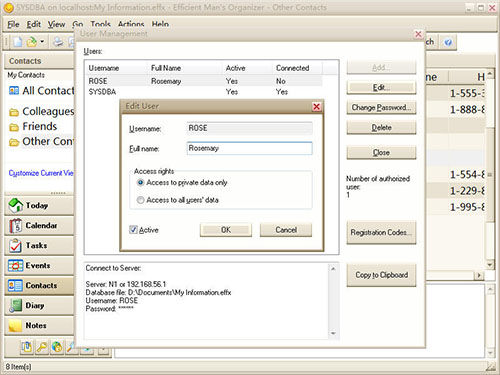Image resolution: width=500 pixels, height=375 pixels.
Task: Open the Tools menu
Action: tap(100, 24)
